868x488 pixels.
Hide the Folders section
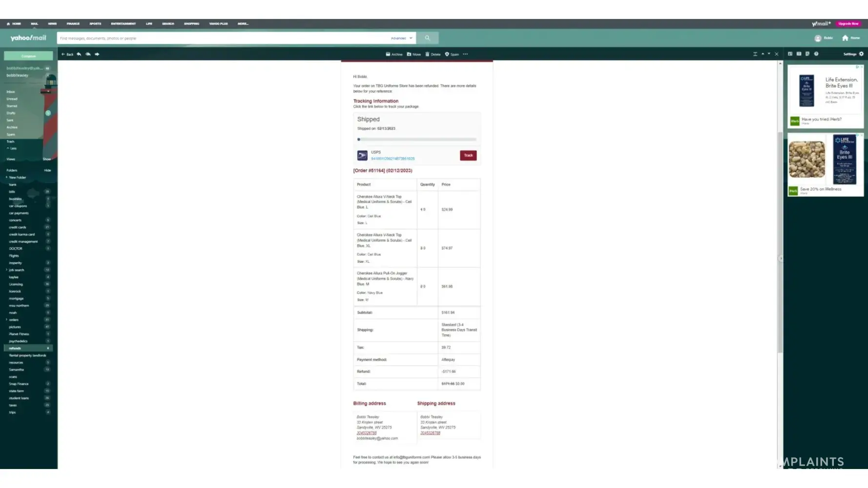pyautogui.click(x=47, y=170)
